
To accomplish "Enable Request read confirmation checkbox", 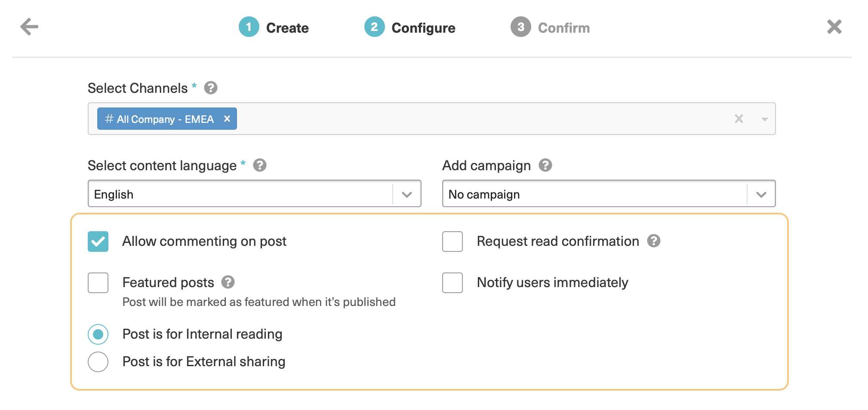I will click(452, 242).
